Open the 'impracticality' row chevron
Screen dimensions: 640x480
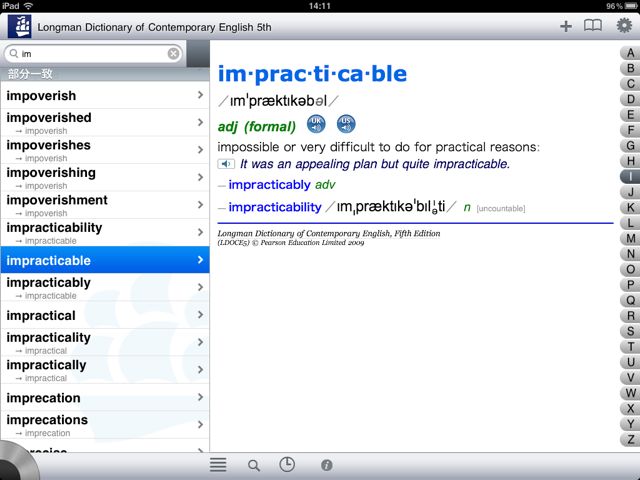point(200,342)
